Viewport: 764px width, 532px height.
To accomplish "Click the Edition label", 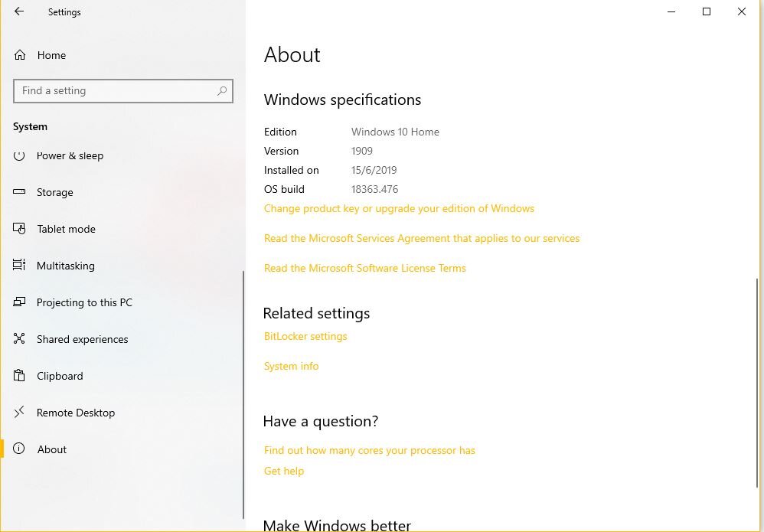I will [280, 132].
